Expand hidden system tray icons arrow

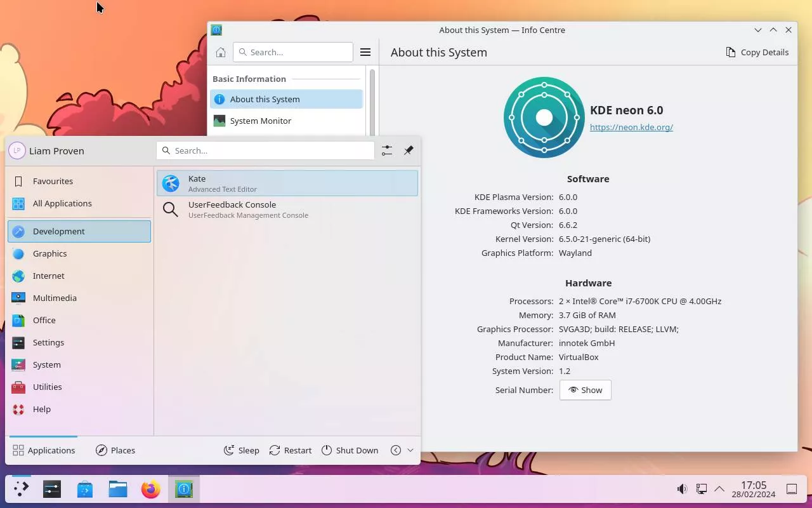[719, 489]
